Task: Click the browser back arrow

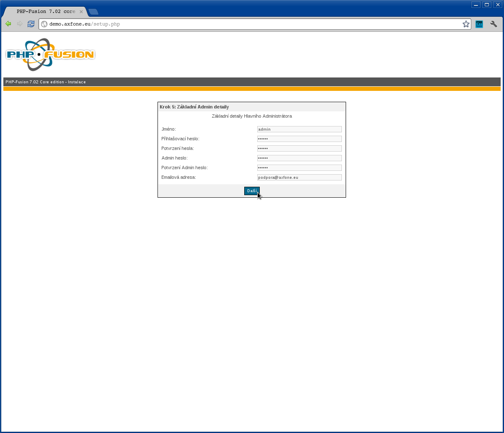Action: pyautogui.click(x=8, y=24)
